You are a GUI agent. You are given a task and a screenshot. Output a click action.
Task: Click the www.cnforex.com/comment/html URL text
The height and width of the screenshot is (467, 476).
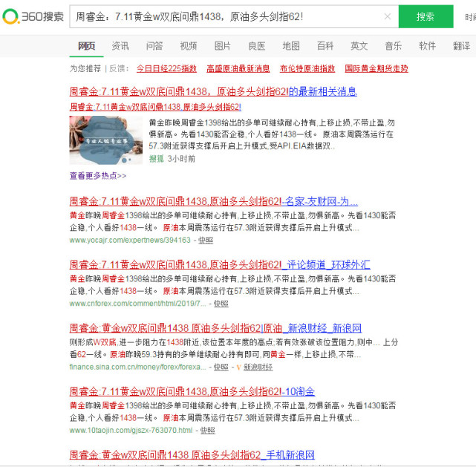click(138, 304)
